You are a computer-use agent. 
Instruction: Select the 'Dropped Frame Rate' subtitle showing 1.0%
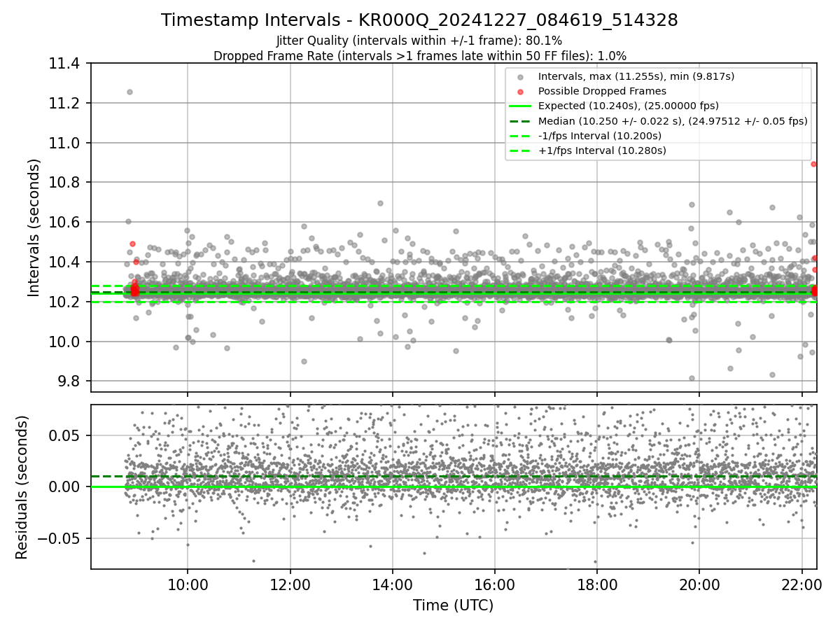coord(419,55)
